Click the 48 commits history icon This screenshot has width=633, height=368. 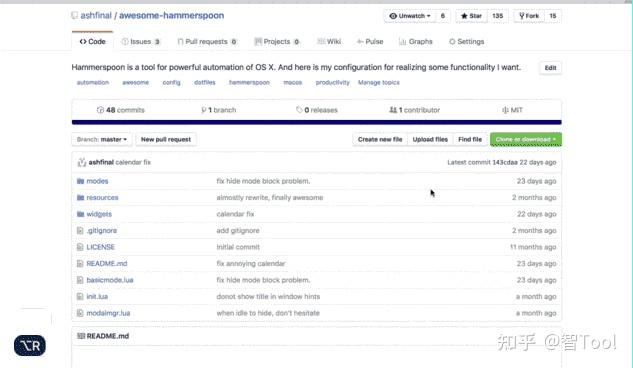(100, 110)
